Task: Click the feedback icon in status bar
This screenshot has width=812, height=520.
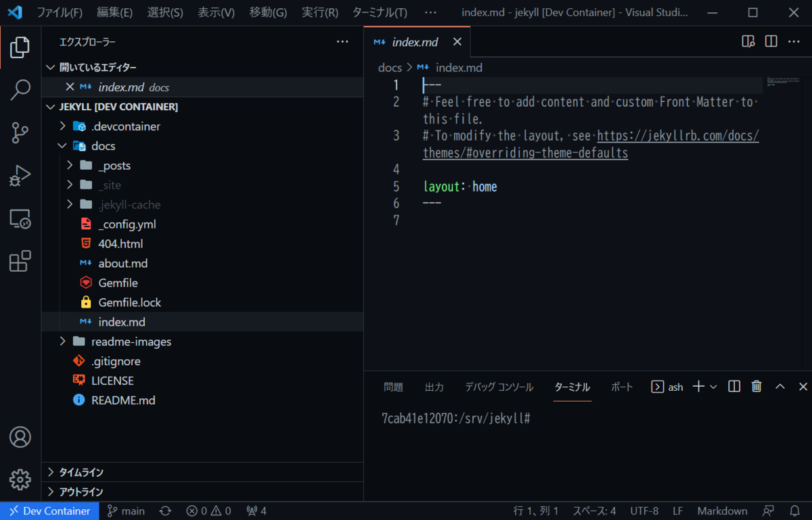Action: pos(768,511)
